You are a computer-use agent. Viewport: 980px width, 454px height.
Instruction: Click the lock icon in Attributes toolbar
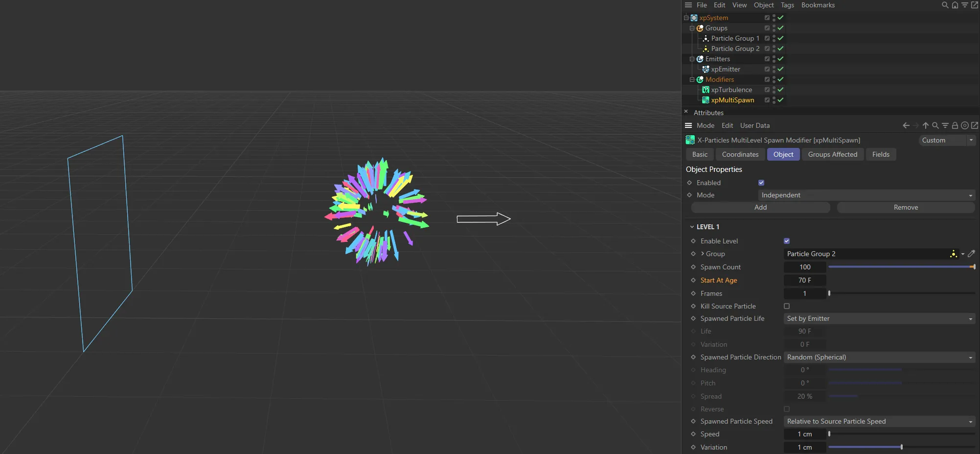coord(955,125)
